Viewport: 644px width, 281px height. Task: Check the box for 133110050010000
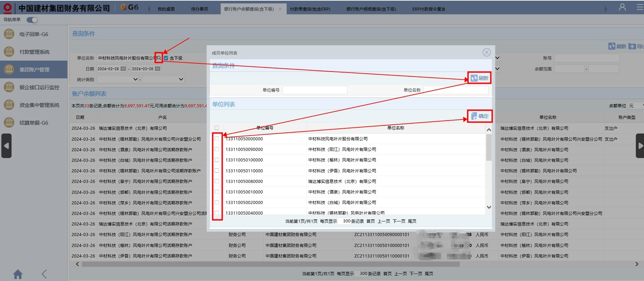217,192
